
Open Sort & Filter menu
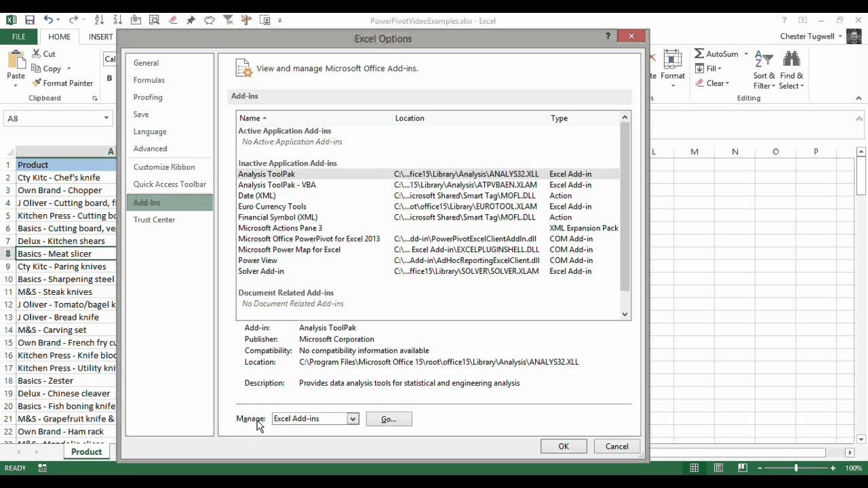pyautogui.click(x=764, y=70)
